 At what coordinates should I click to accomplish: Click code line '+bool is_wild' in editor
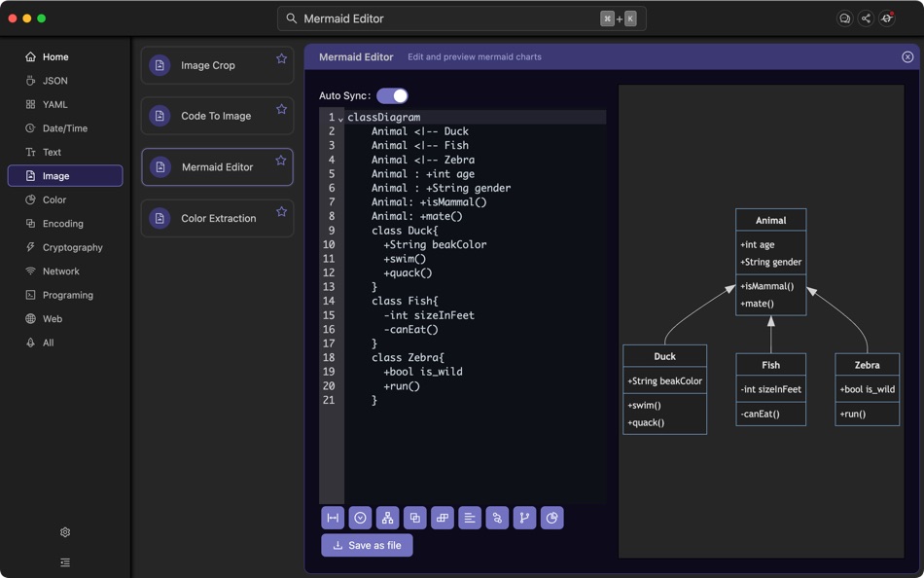tap(422, 372)
